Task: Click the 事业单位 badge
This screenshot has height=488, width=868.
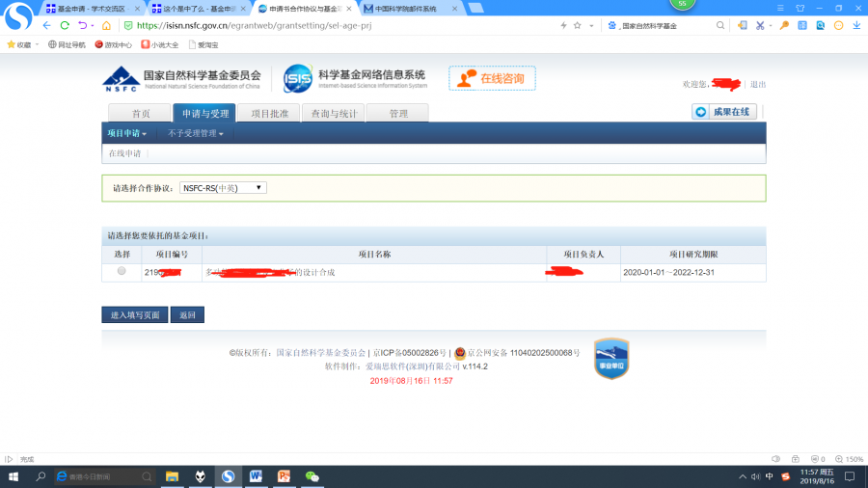Action: tap(611, 359)
